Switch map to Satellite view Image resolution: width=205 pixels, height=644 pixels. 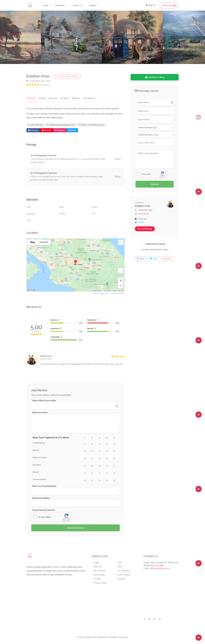tap(44, 242)
